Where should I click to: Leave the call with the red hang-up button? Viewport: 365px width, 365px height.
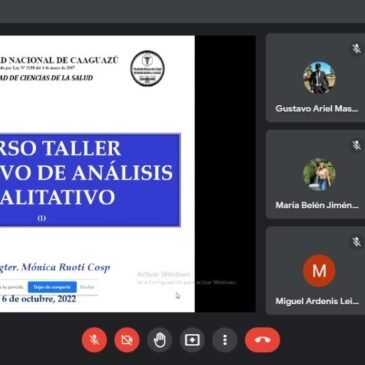pyautogui.click(x=262, y=340)
